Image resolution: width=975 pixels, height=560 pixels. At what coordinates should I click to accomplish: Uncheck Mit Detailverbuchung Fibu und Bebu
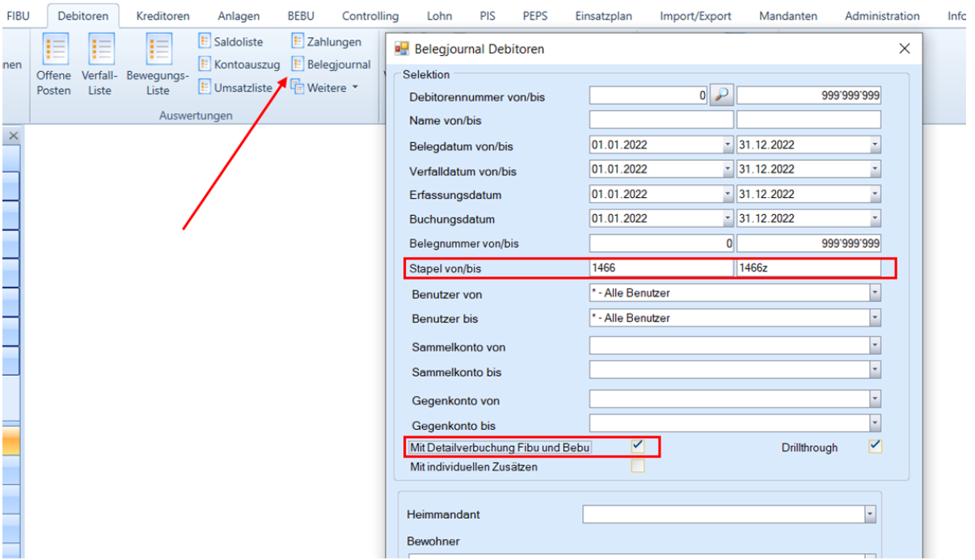[x=638, y=445]
